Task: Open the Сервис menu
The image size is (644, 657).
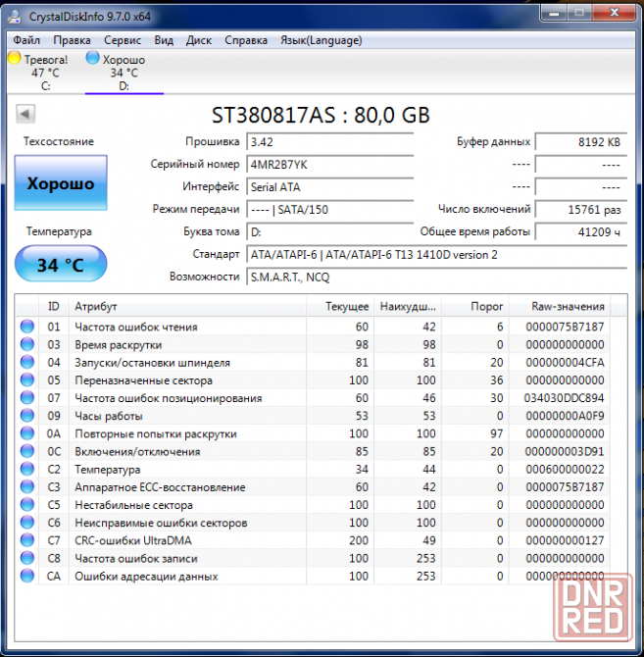Action: (x=122, y=40)
